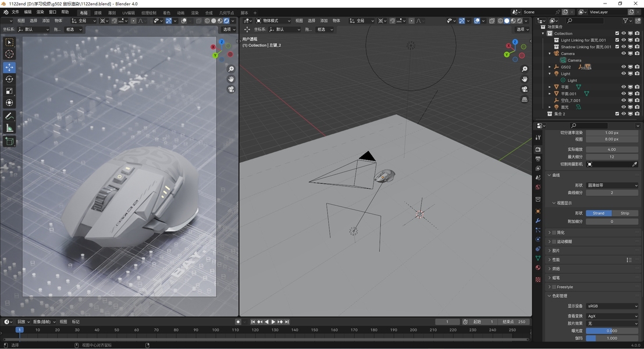Click zoom magnifier in right viewport

[x=525, y=69]
